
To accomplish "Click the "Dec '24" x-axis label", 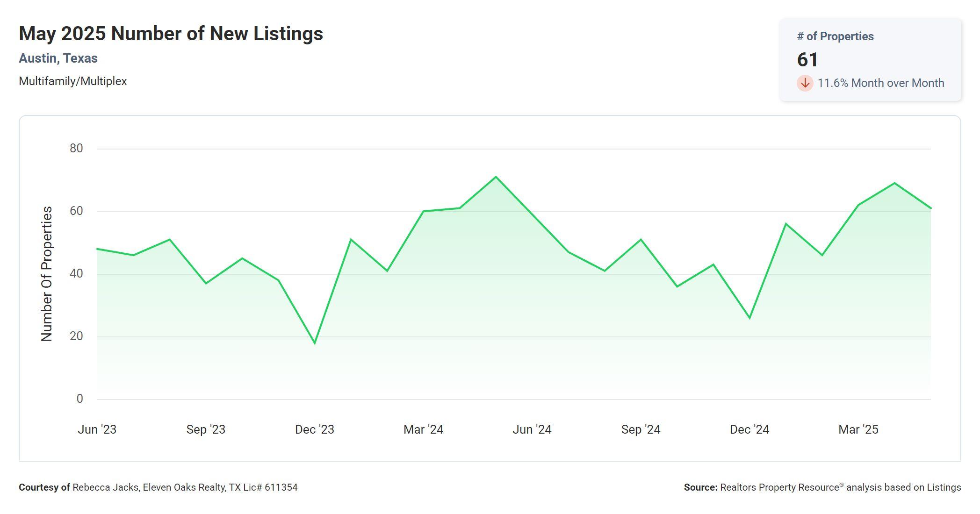I will [749, 429].
